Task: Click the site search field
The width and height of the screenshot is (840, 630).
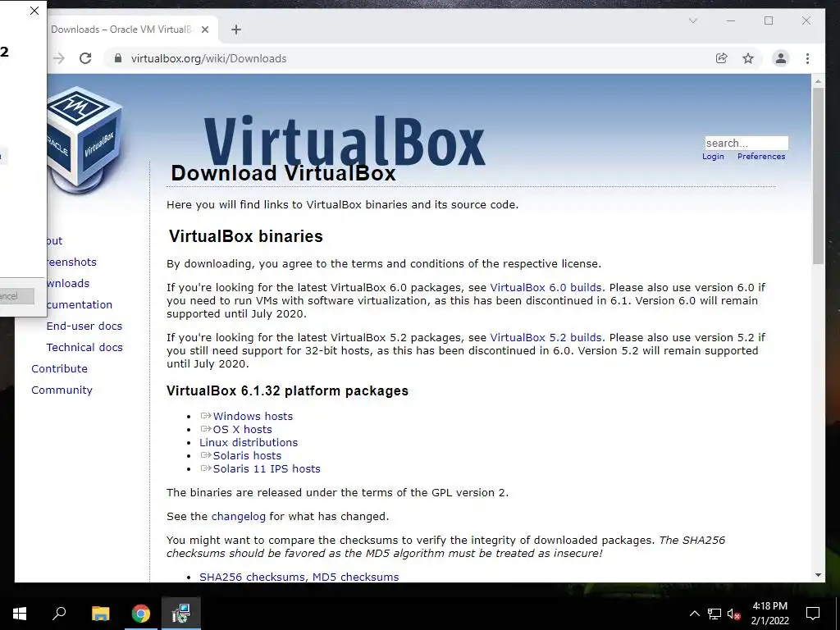Action: click(746, 143)
